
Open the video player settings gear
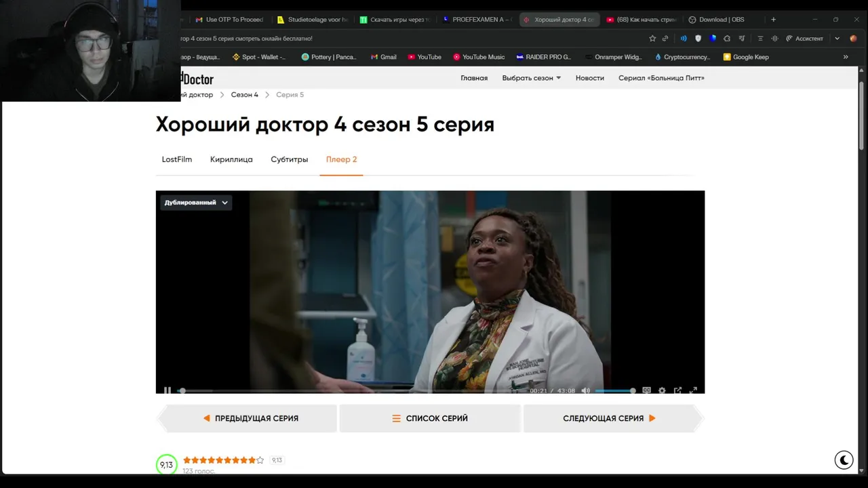(x=662, y=390)
